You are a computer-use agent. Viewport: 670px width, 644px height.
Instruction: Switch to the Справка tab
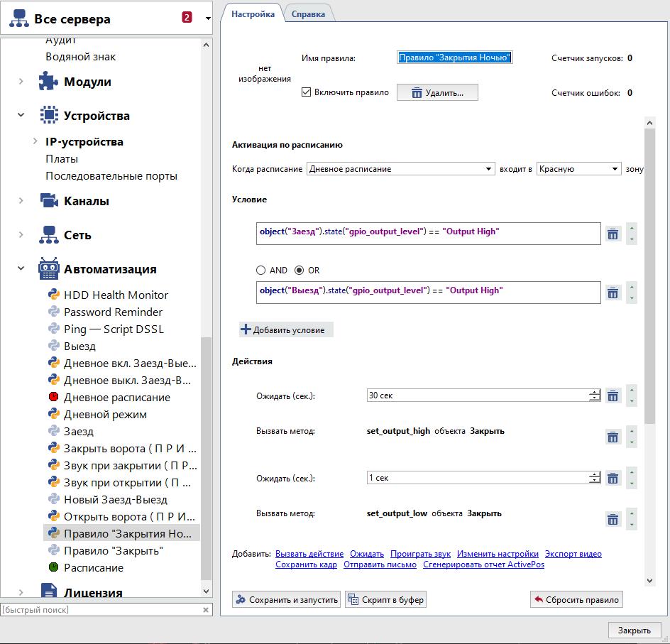point(309,13)
